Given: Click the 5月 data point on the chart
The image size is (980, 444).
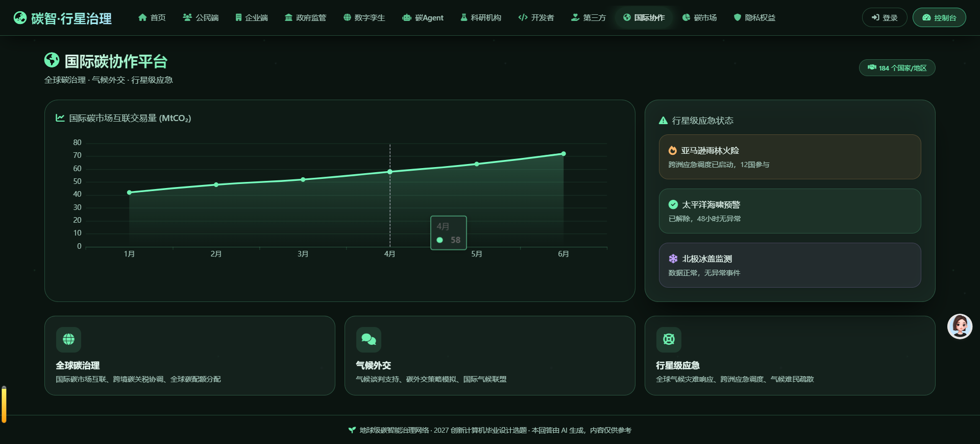Looking at the screenshot, I should [x=477, y=164].
